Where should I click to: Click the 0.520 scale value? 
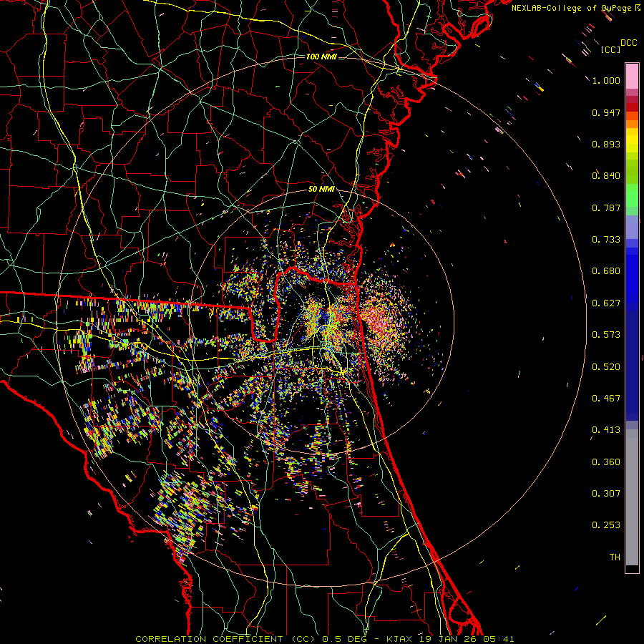point(606,367)
